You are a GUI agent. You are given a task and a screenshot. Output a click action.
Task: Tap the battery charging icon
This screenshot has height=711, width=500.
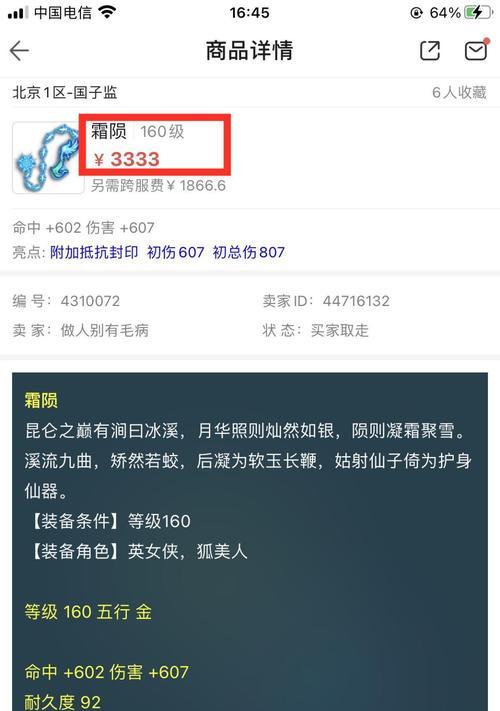point(479,13)
